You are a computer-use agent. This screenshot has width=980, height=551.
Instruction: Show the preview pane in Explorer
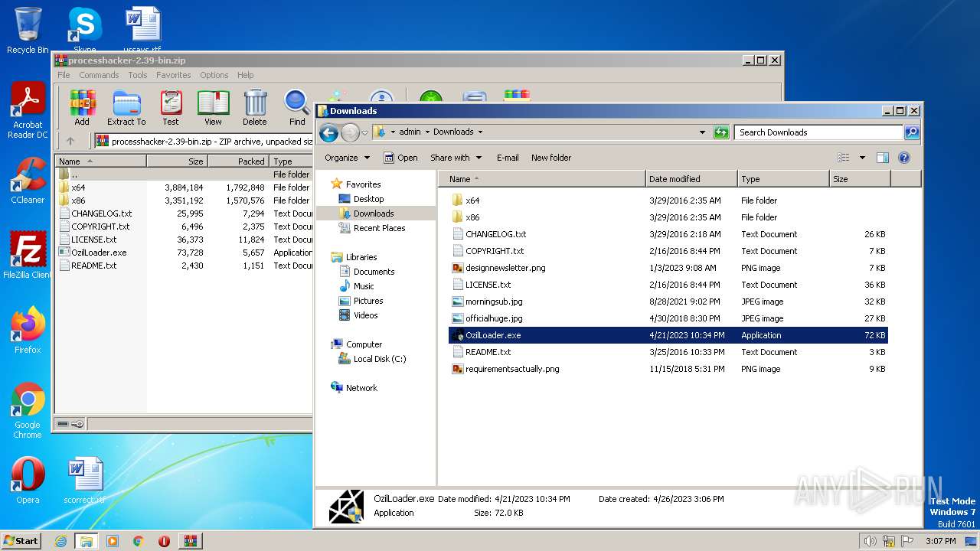pos(882,158)
